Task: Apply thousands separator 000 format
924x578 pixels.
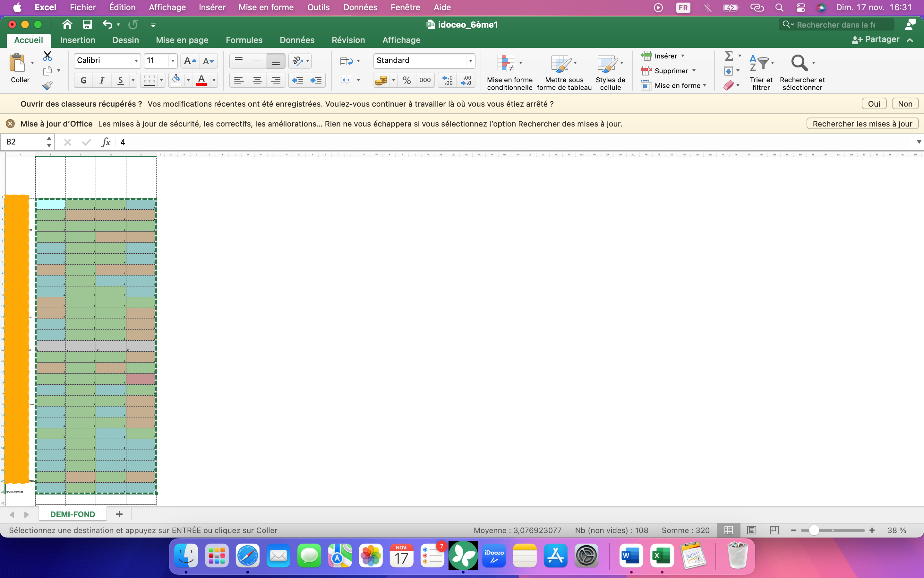Action: [x=425, y=80]
